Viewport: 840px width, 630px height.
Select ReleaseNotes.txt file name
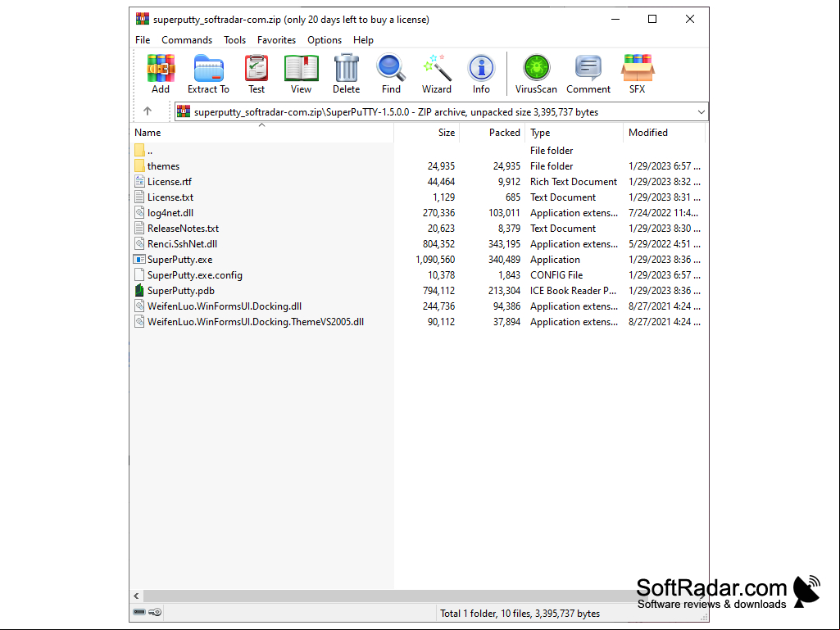[183, 229]
